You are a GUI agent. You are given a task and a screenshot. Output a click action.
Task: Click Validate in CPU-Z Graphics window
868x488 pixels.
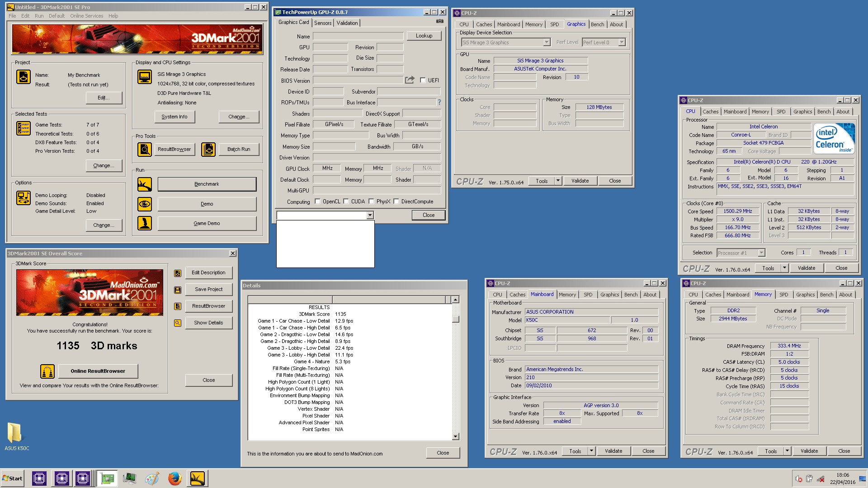[x=580, y=181]
